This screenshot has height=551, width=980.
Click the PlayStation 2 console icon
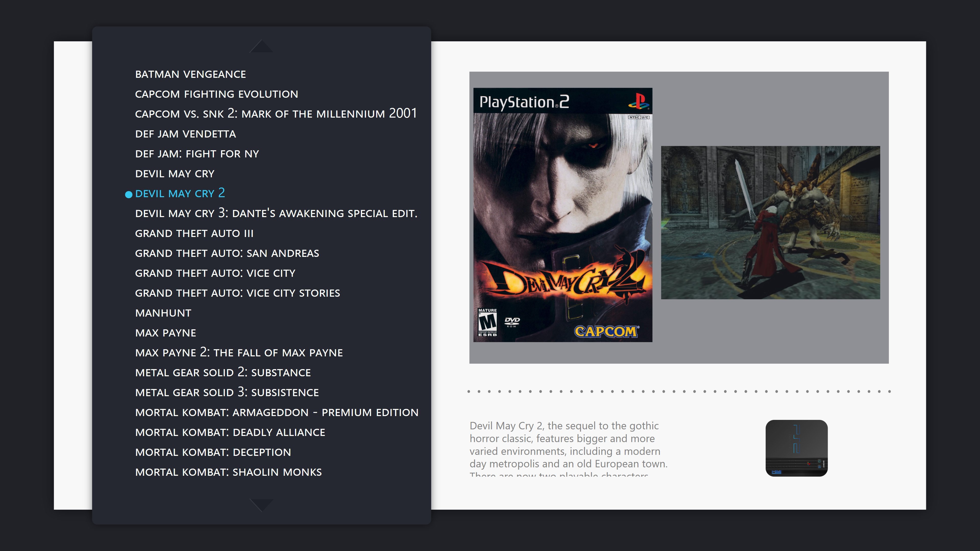click(797, 448)
